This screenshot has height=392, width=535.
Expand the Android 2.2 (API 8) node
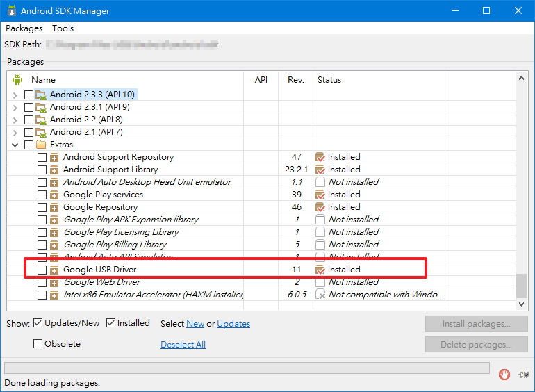pos(15,120)
